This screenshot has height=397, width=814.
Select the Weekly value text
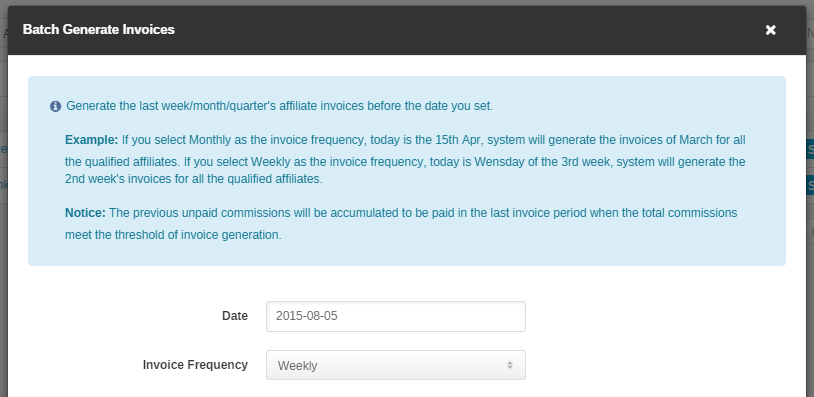click(297, 366)
